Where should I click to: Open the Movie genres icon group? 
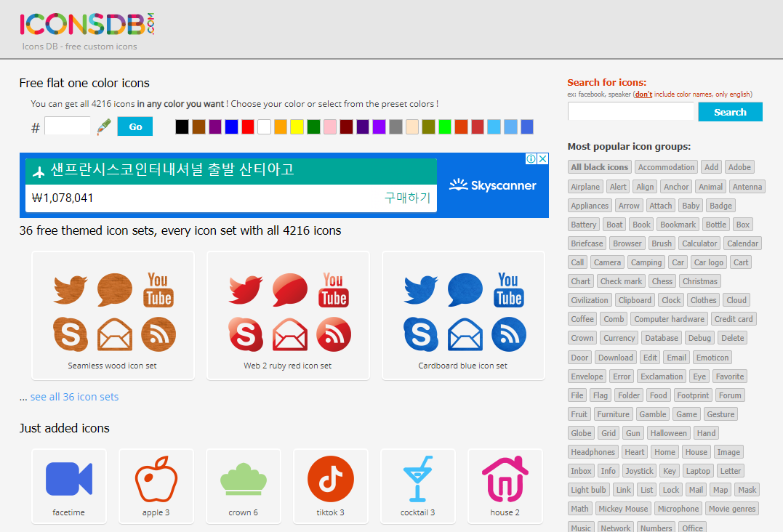[x=732, y=509]
